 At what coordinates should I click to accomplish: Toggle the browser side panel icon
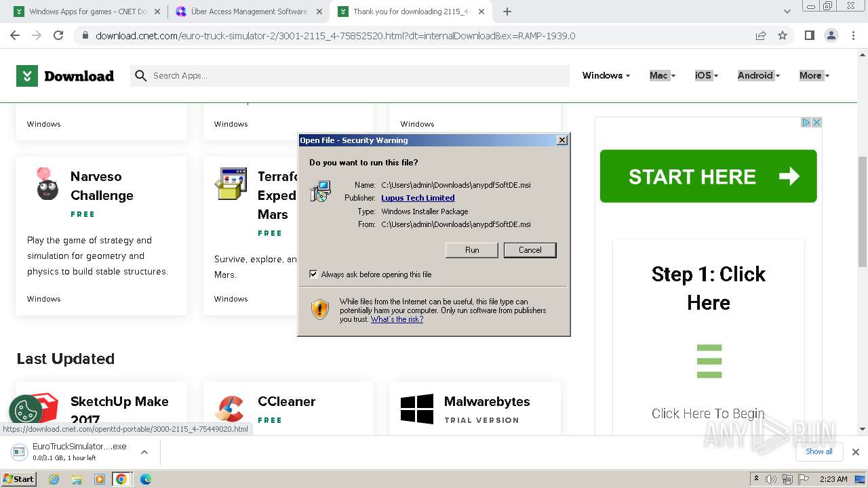(x=809, y=35)
